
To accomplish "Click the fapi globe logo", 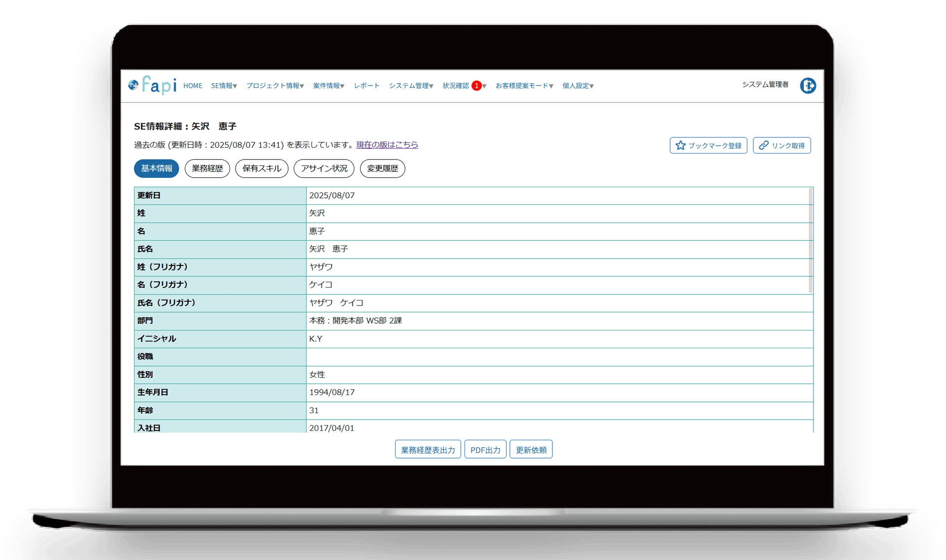I will 133,85.
